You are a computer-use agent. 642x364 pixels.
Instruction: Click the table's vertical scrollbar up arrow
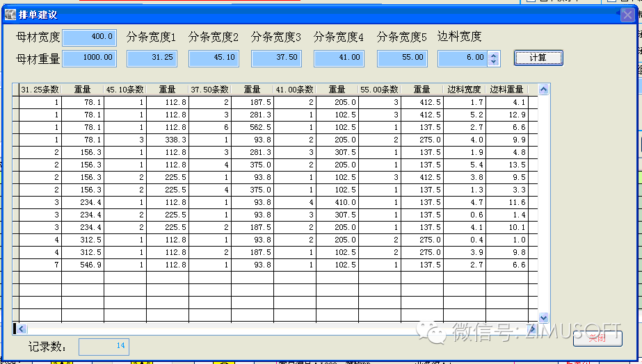(x=543, y=90)
